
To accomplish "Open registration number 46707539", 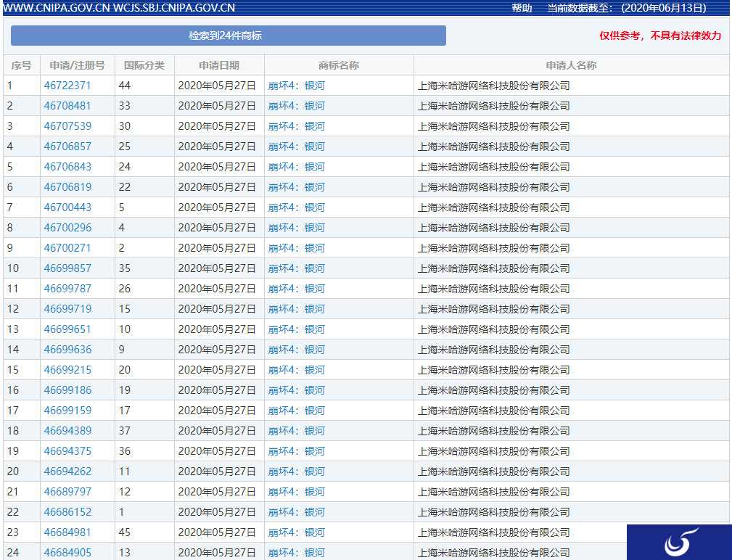I will [x=67, y=126].
